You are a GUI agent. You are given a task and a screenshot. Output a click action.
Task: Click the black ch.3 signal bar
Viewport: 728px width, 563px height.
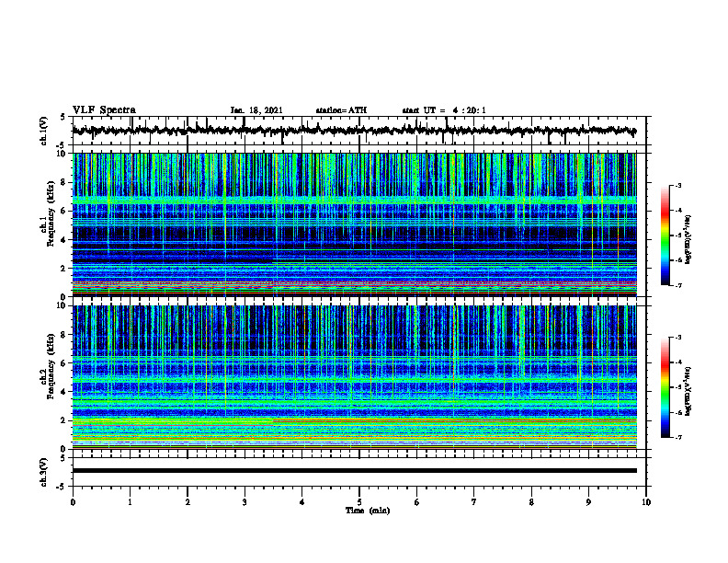[x=354, y=471]
